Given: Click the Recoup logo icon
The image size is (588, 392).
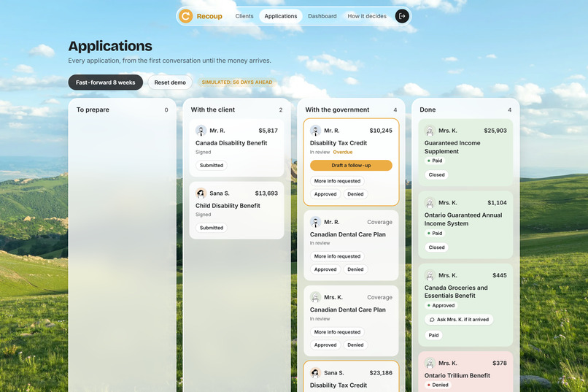Looking at the screenshot, I should coord(185,16).
